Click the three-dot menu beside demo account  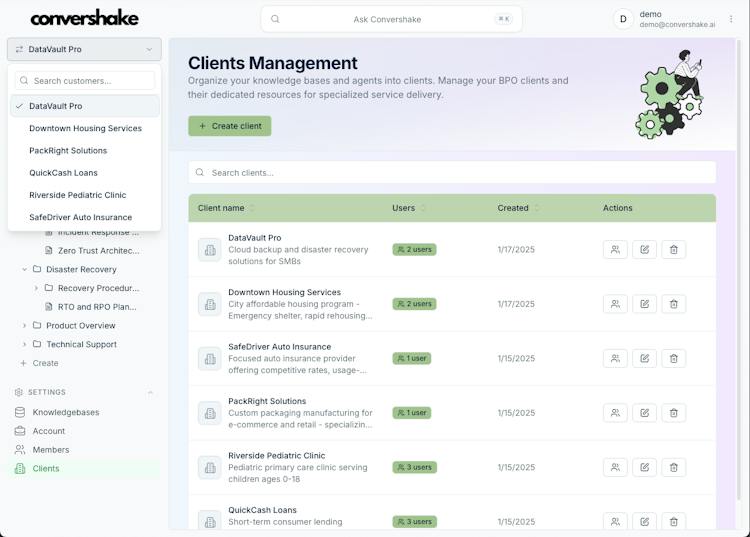[731, 19]
